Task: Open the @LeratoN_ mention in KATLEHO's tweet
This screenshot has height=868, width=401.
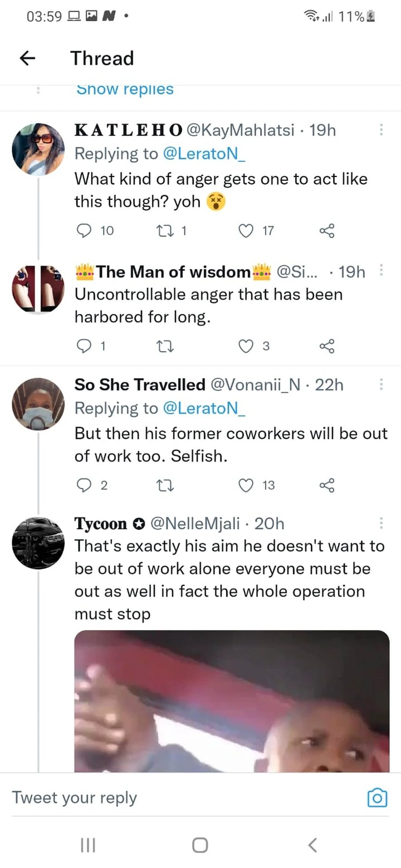Action: point(203,154)
